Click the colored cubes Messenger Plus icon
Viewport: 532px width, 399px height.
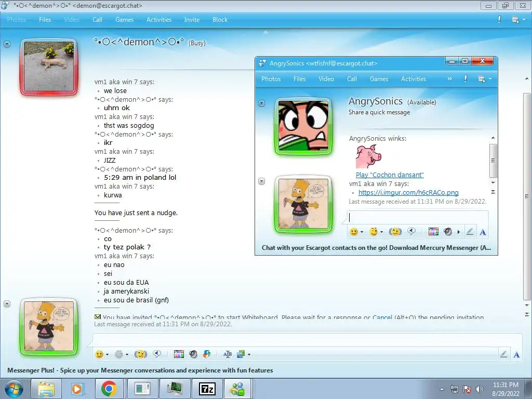tap(207, 354)
